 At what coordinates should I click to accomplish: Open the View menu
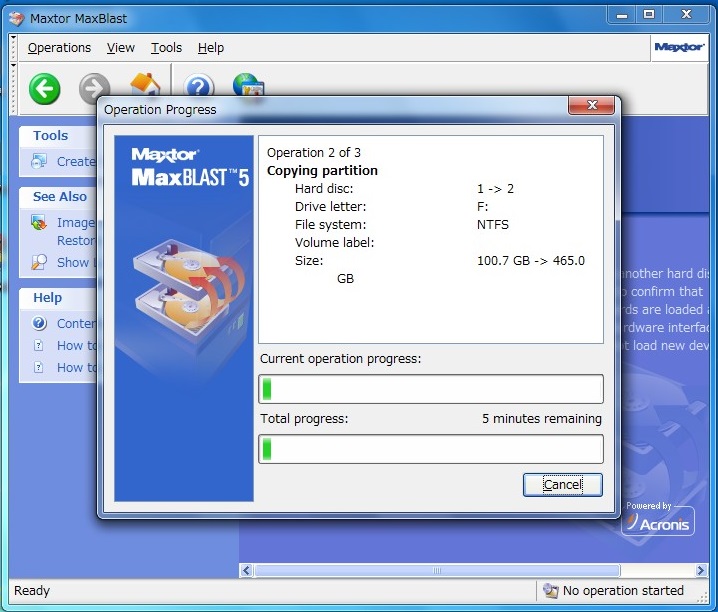point(121,48)
